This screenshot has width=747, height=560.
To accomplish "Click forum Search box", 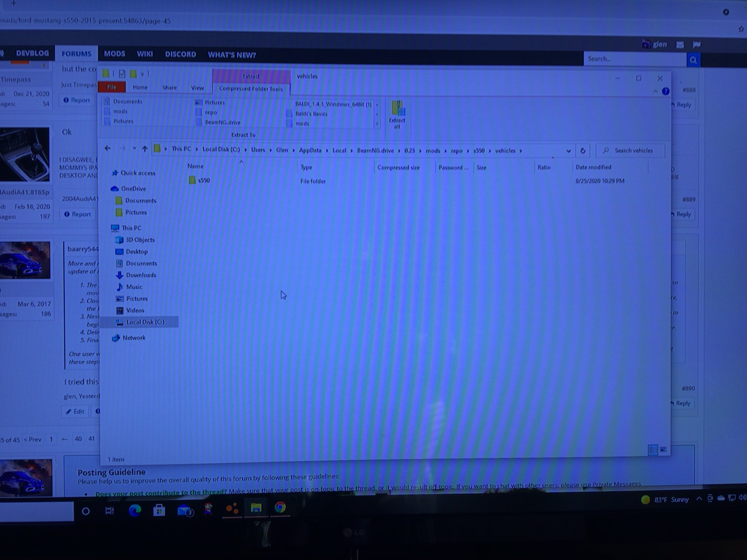I will pyautogui.click(x=635, y=59).
